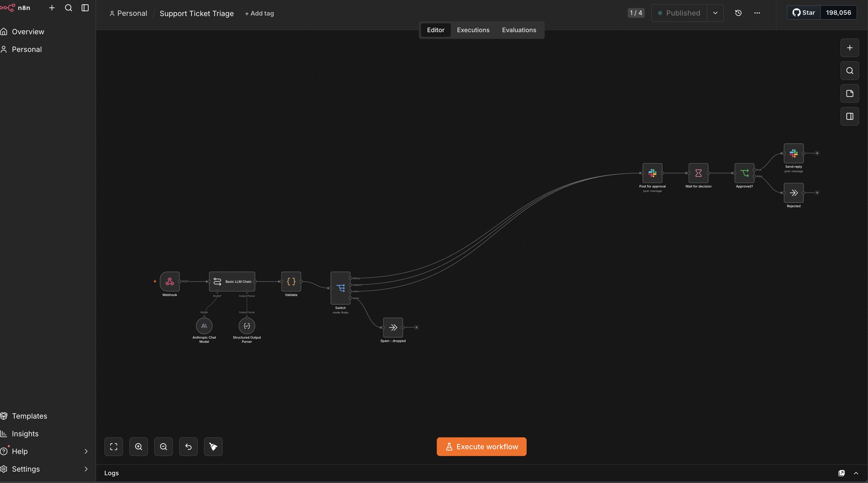Screen dimensions: 868x483
Task: Select the Wait for decision node
Action: click(x=698, y=173)
